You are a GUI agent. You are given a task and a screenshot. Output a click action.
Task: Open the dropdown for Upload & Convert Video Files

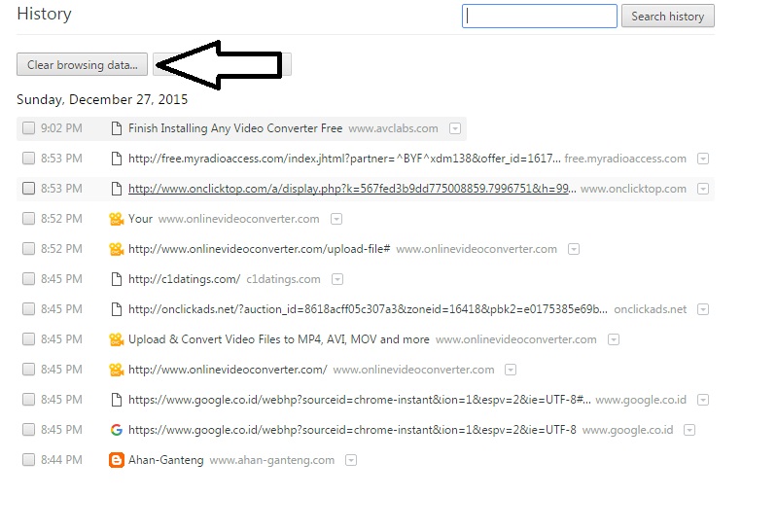tap(614, 339)
